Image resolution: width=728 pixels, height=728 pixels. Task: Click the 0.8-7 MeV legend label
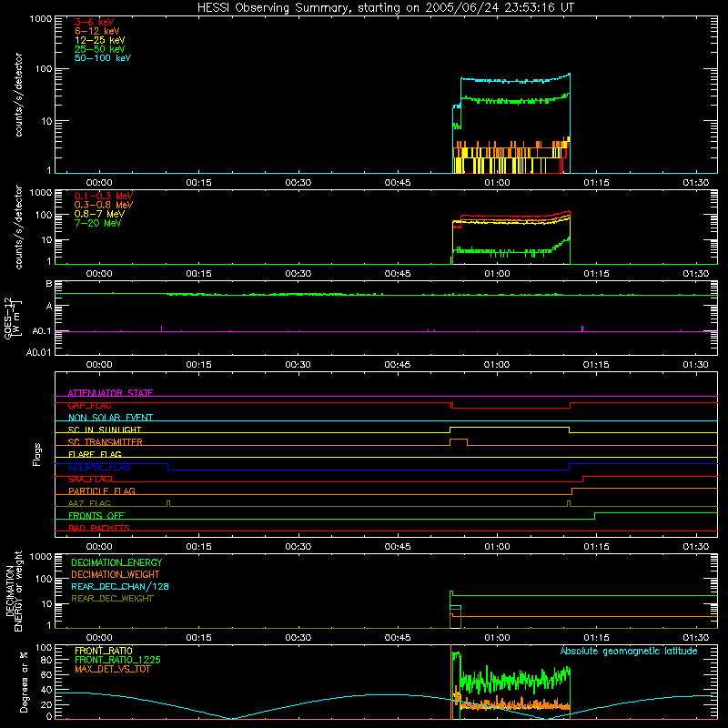point(99,214)
